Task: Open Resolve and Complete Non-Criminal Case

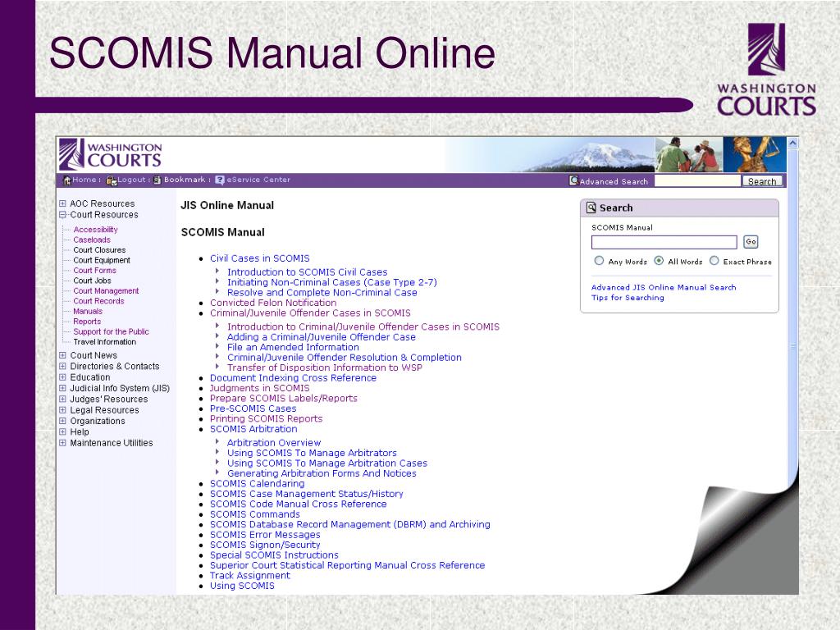Action: click(322, 293)
